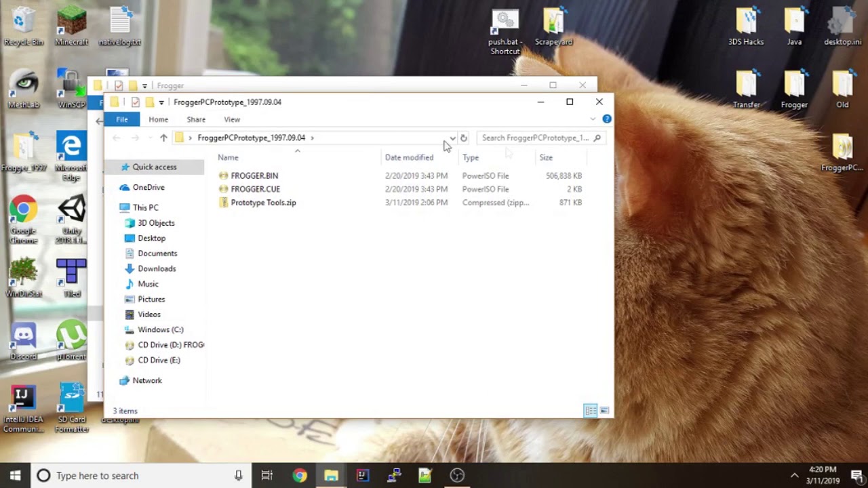Open the Scrapeyard desktop folder

click(x=554, y=26)
